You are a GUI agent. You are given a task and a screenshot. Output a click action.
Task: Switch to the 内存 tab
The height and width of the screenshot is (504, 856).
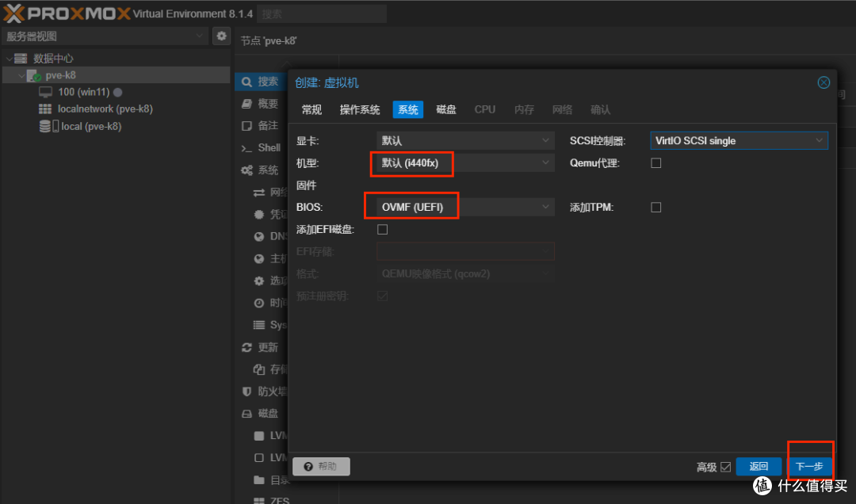pos(524,110)
